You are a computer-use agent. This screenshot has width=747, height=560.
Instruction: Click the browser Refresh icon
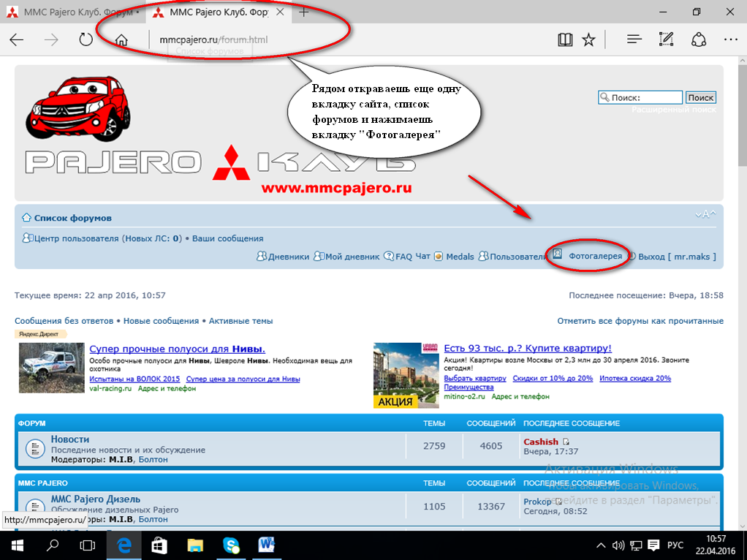86,40
